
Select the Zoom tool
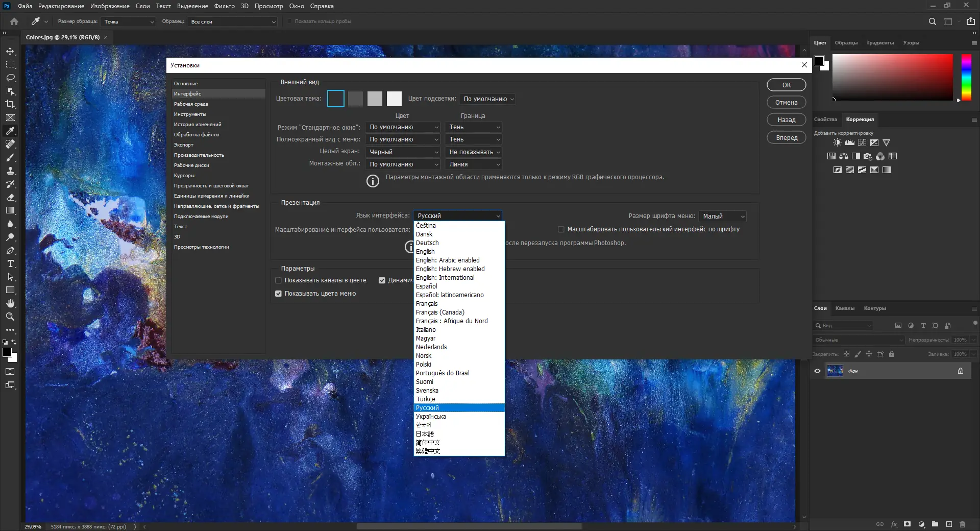click(x=10, y=317)
